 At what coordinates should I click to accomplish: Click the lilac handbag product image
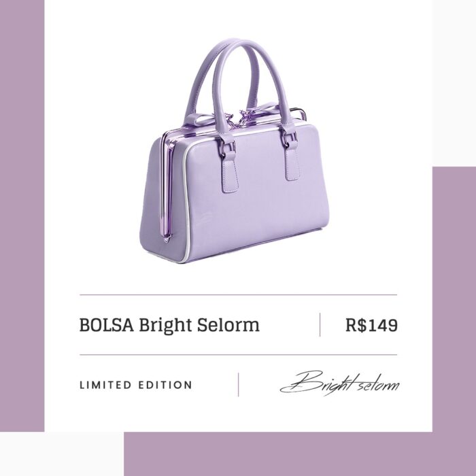click(x=235, y=151)
